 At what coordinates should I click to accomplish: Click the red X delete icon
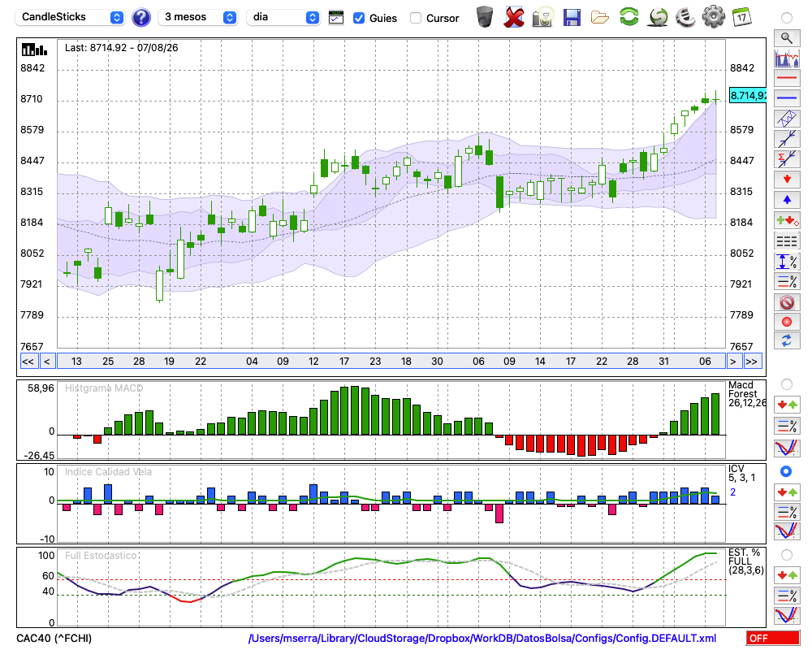513,18
